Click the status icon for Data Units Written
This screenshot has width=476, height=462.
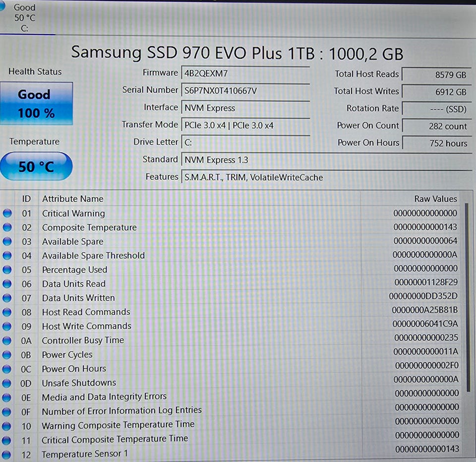[x=7, y=298]
